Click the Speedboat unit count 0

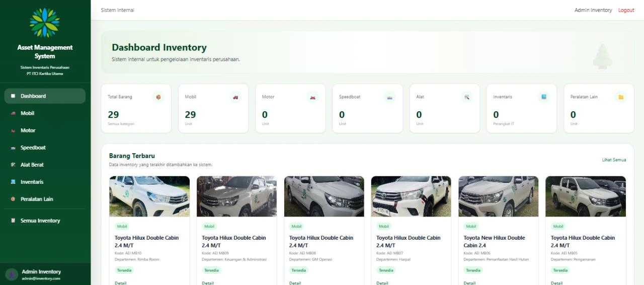[x=342, y=115]
